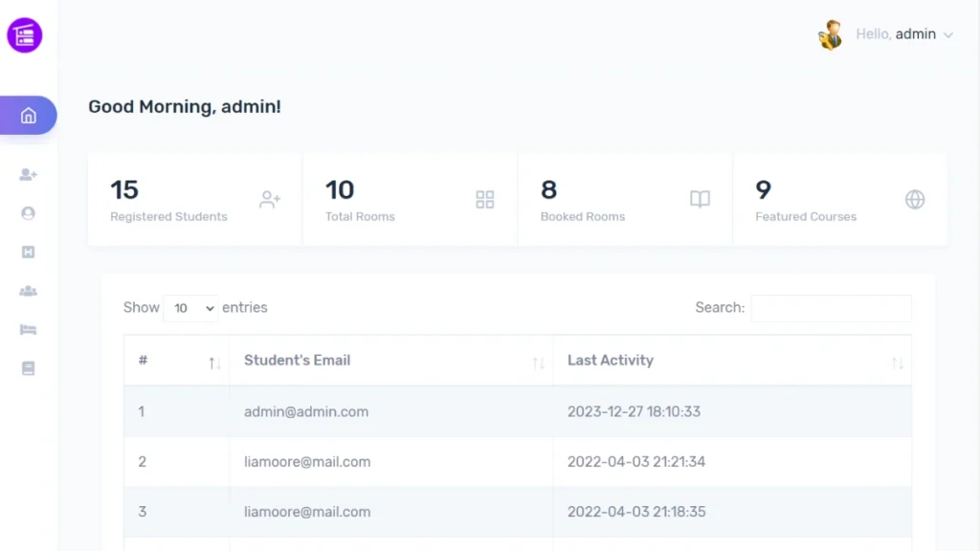Sort table by the # column arrows
The height and width of the screenshot is (551, 980).
pyautogui.click(x=214, y=363)
